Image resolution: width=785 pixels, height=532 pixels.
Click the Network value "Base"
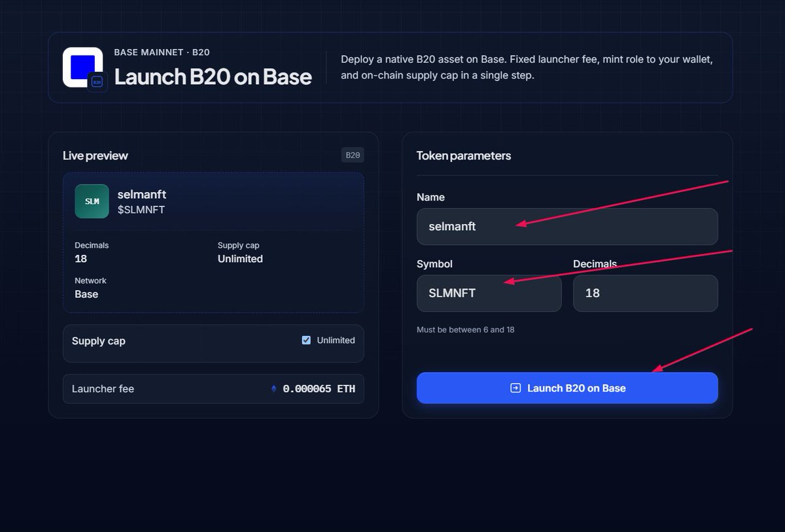86,294
